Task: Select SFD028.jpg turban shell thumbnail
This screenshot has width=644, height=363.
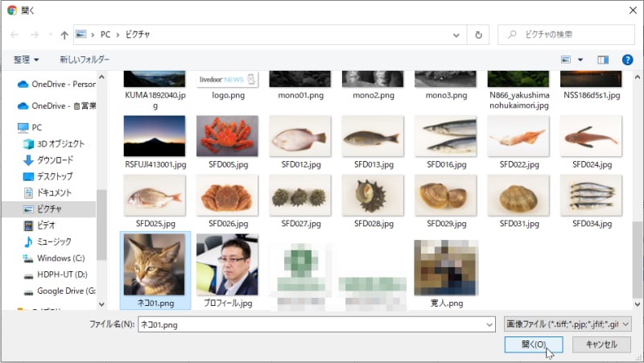Action: [x=373, y=196]
